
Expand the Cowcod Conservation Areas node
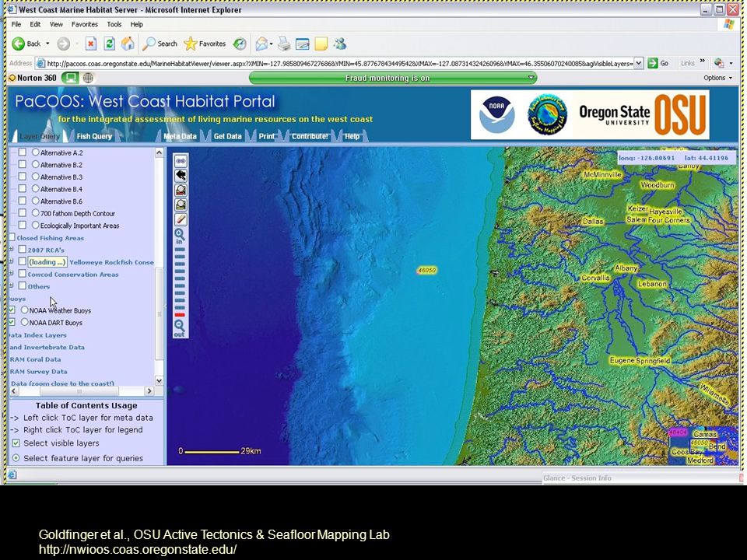coord(12,273)
